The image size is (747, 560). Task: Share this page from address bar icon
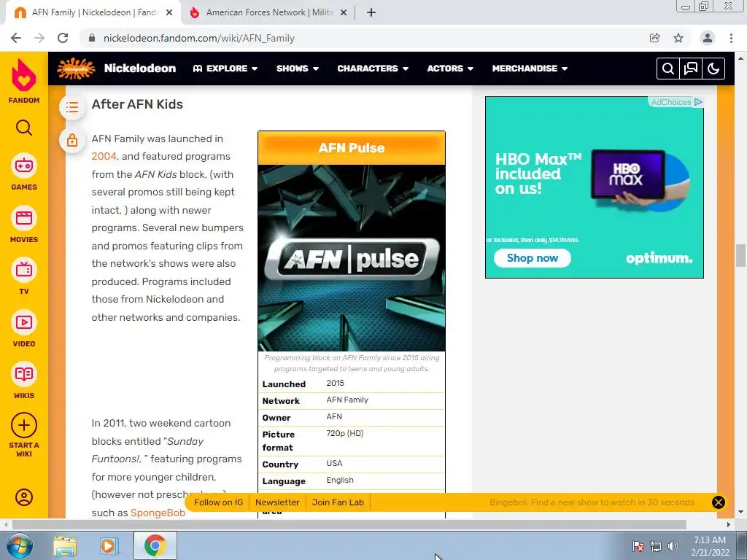point(655,38)
